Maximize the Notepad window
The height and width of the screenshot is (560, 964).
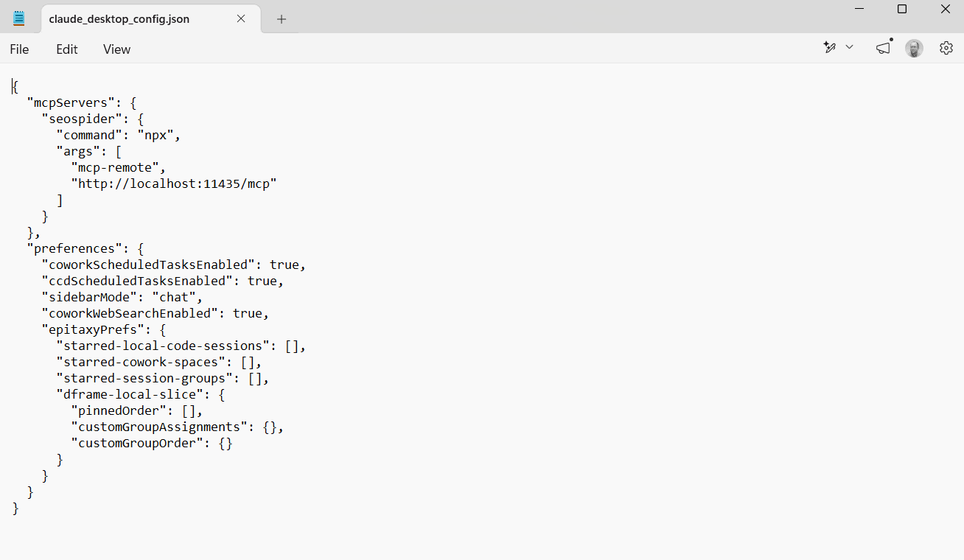[x=902, y=9]
